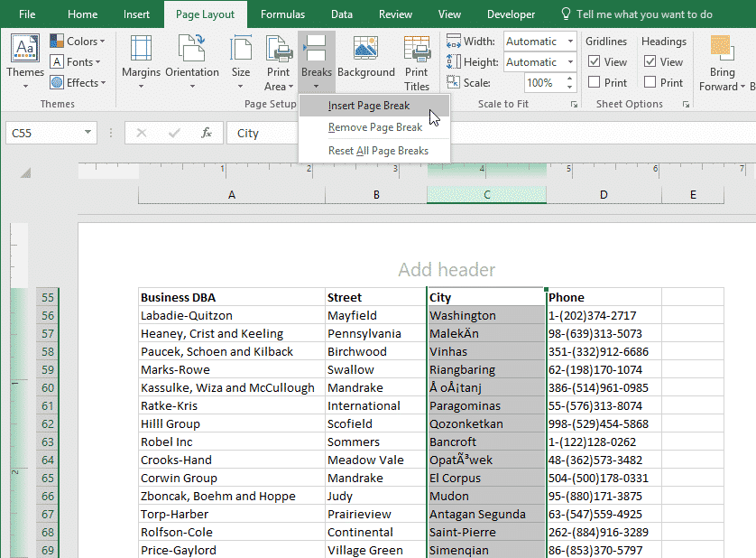Cancel the formula bar entry
Screen dimensions: 756x558
click(x=142, y=133)
